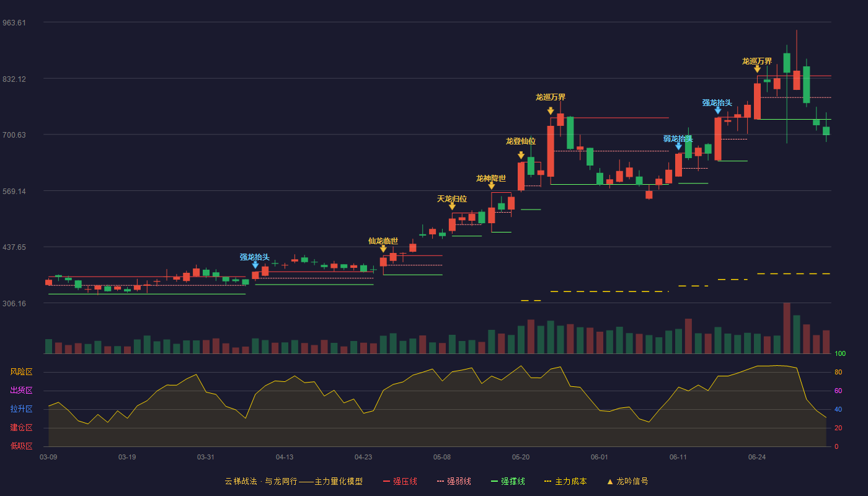
Task: Click the green 100 indicator axis value
Action: [x=840, y=354]
